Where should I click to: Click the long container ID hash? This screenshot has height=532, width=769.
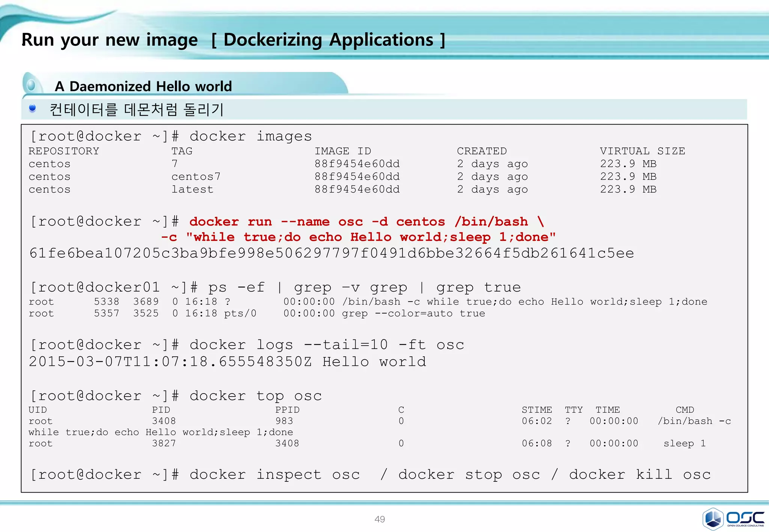point(331,253)
